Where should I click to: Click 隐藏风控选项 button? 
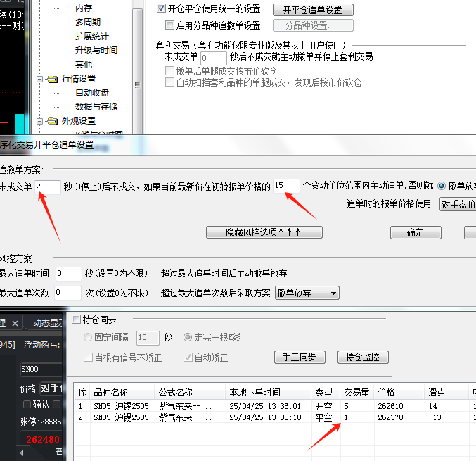coord(264,232)
